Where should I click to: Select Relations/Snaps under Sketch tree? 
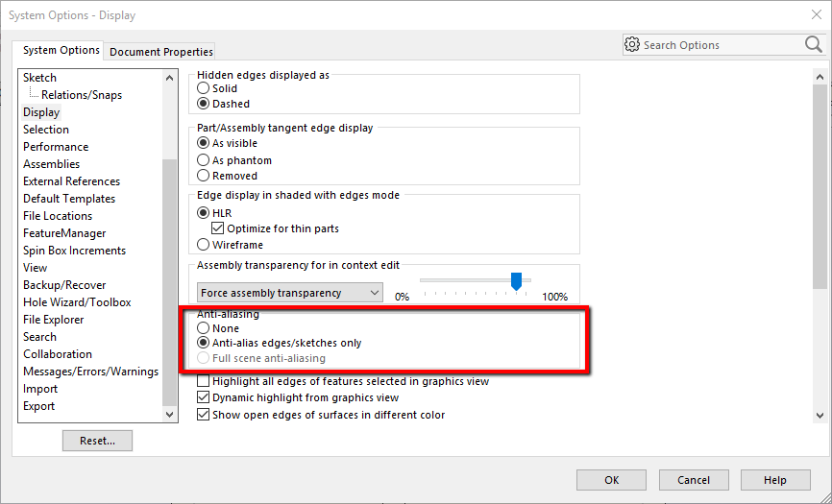coord(82,95)
